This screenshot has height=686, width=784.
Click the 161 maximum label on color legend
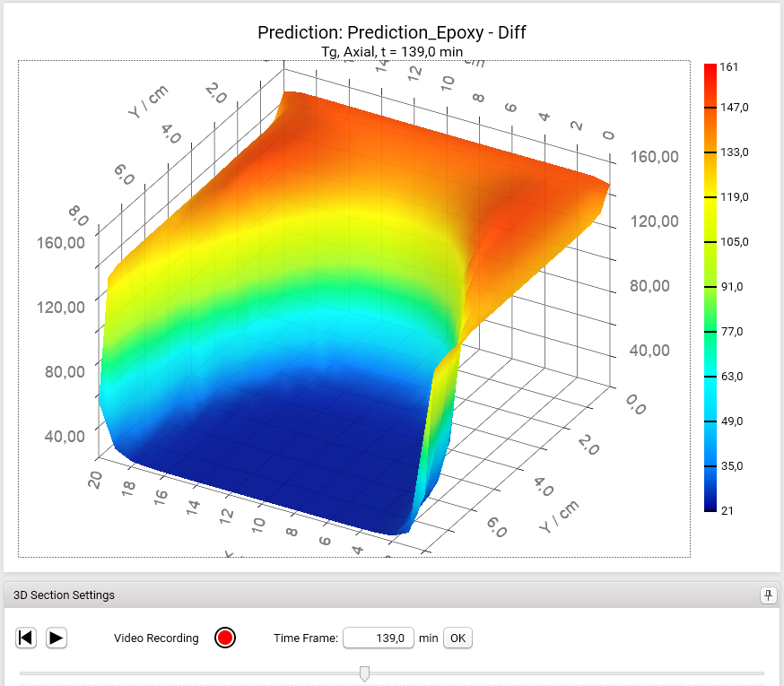(728, 66)
